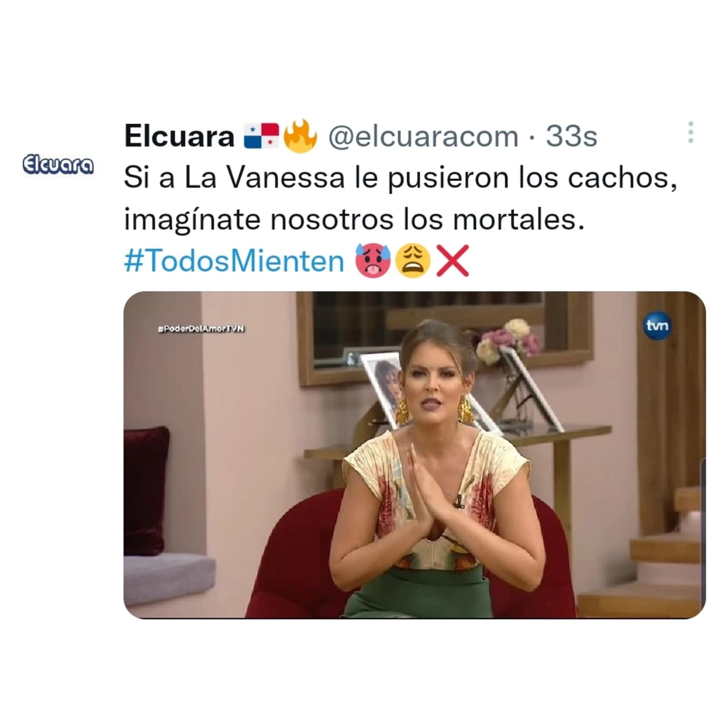This screenshot has width=728, height=728.
Task: Click the weary face emoji
Action: [x=412, y=261]
